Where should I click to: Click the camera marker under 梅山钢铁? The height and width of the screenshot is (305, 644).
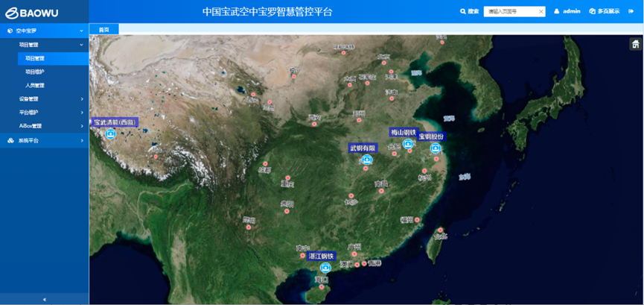(x=408, y=143)
